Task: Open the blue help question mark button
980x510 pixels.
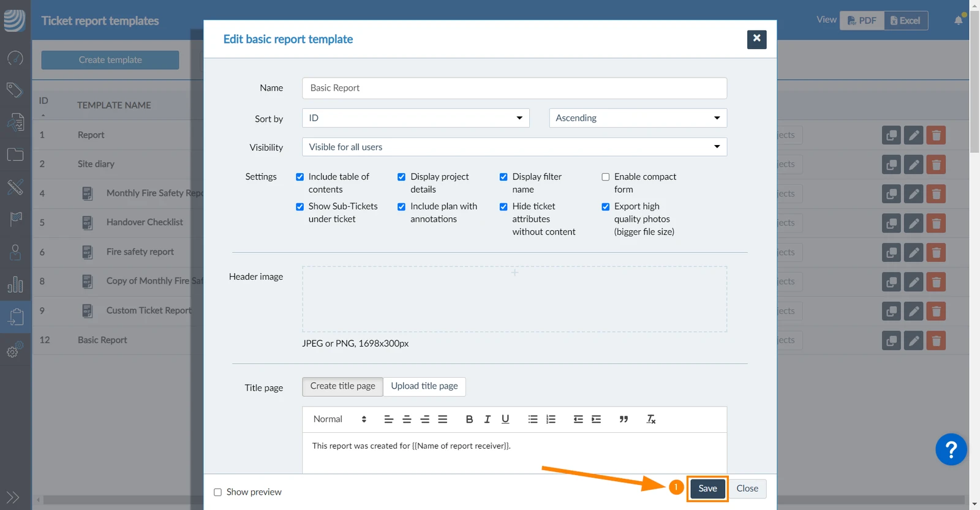Action: point(951,449)
